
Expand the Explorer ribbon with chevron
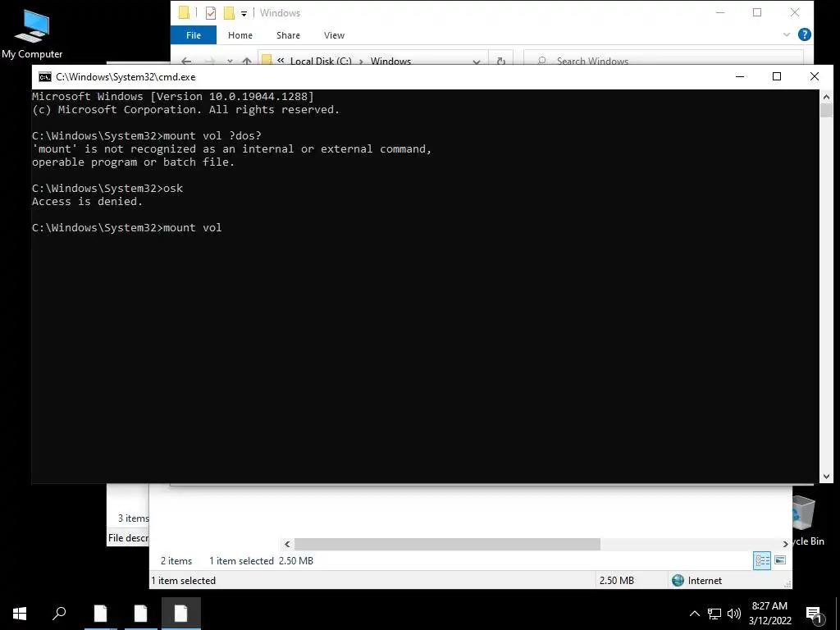click(x=787, y=34)
